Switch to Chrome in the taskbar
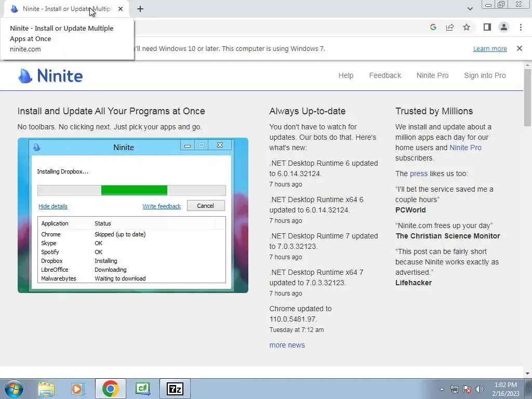 click(110, 389)
